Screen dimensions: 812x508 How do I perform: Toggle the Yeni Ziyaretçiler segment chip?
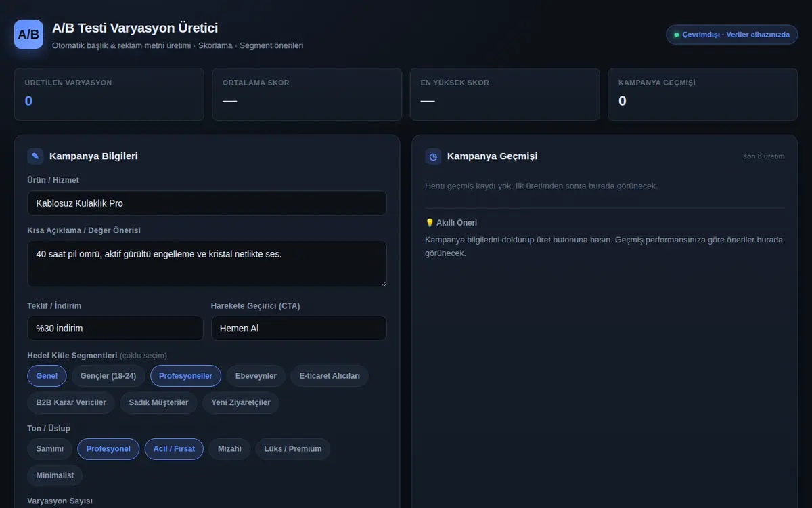click(241, 402)
